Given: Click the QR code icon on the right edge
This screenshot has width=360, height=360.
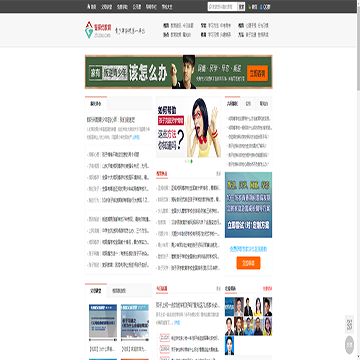Looking at the screenshot, I should click(349, 324).
